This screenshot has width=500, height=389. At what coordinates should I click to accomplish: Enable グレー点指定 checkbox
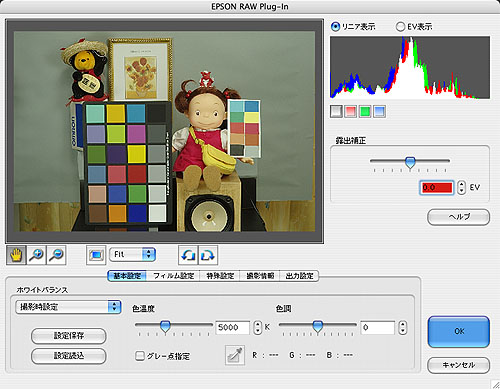tap(140, 356)
